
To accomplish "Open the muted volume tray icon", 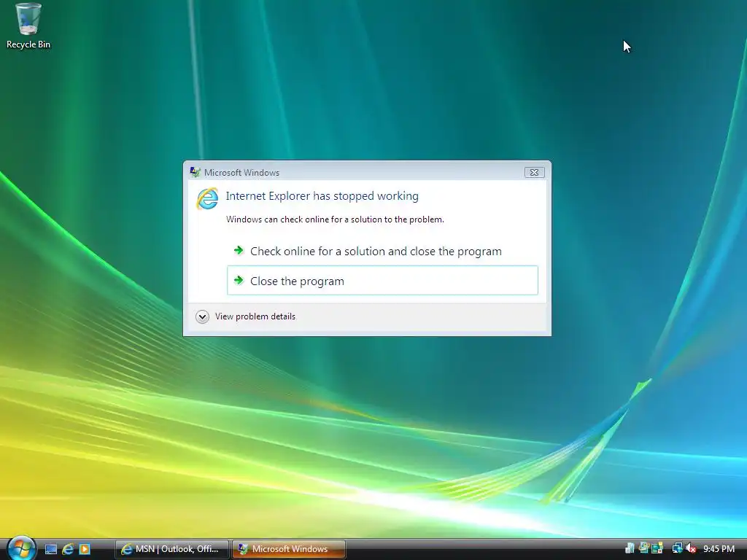I will click(x=691, y=548).
